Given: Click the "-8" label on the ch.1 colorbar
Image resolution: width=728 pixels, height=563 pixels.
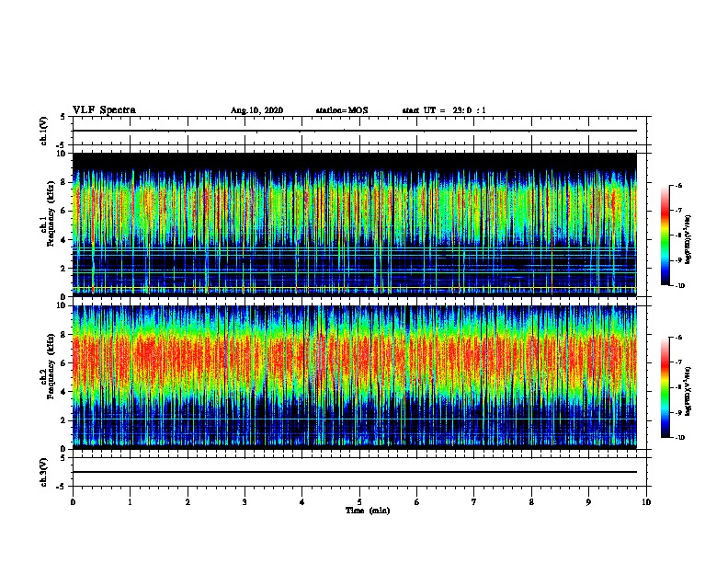Looking at the screenshot, I should click(678, 236).
